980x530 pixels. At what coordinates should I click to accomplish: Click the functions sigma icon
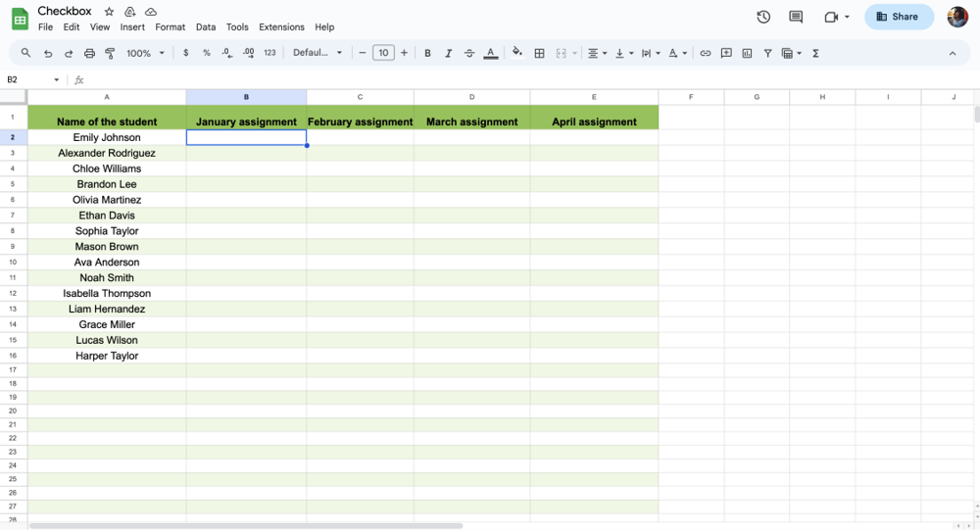click(x=815, y=53)
